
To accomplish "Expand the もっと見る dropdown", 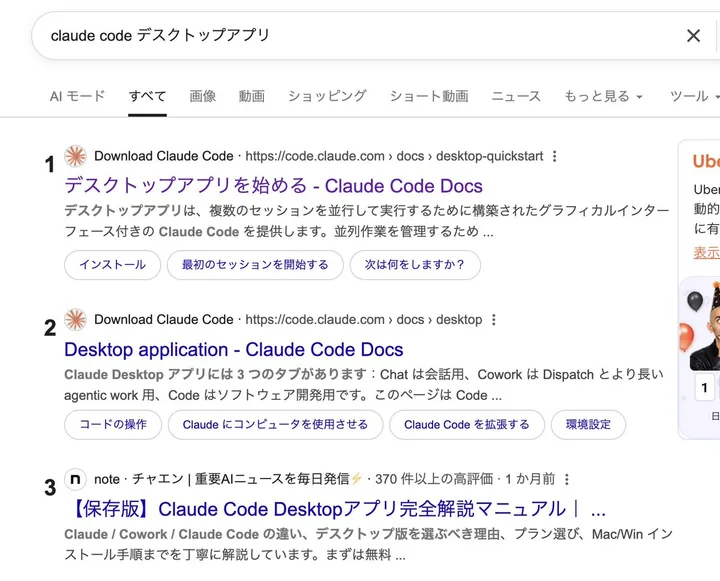I will [603, 96].
